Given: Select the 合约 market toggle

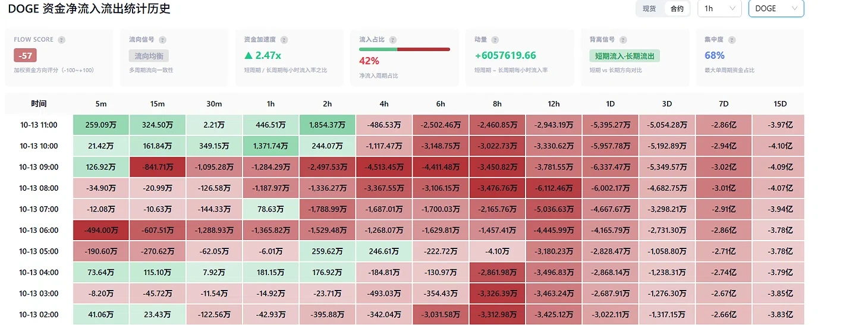Looking at the screenshot, I should click(x=677, y=9).
